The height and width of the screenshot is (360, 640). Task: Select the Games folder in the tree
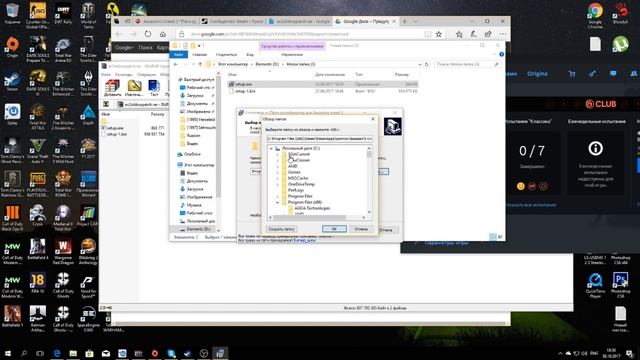pos(294,172)
